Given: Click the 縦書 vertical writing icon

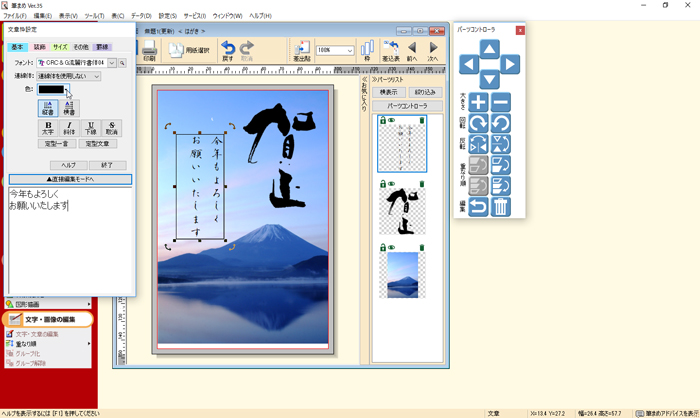Looking at the screenshot, I should coord(48,107).
